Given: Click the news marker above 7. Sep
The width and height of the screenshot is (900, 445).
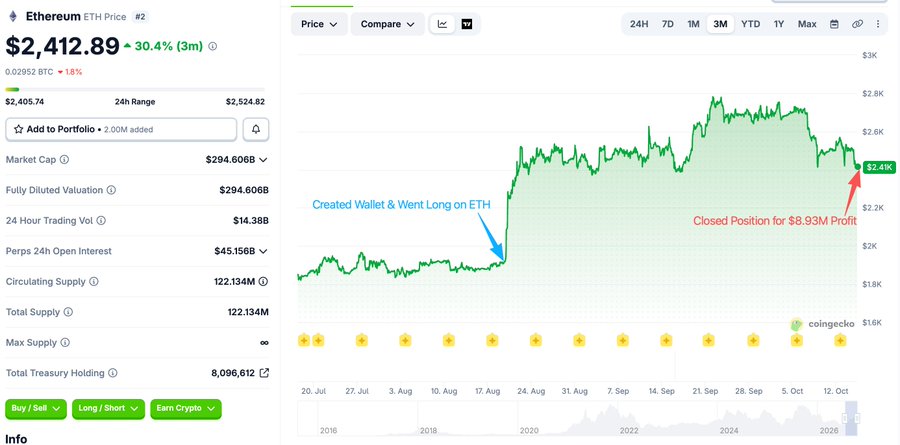Looking at the screenshot, I should click(x=623, y=340).
